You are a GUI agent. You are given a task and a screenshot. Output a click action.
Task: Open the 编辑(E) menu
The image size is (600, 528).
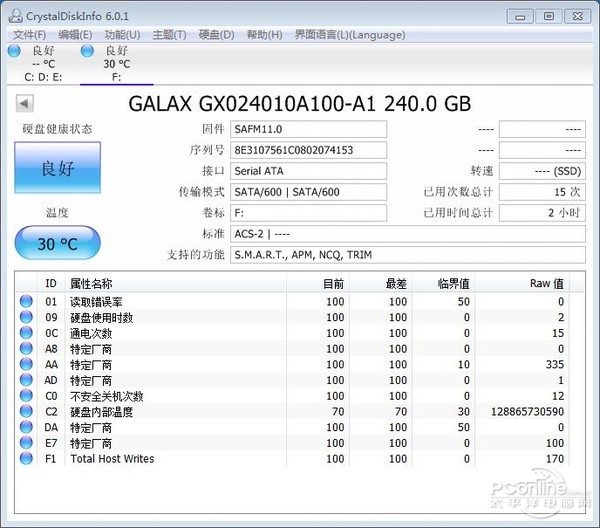click(75, 35)
